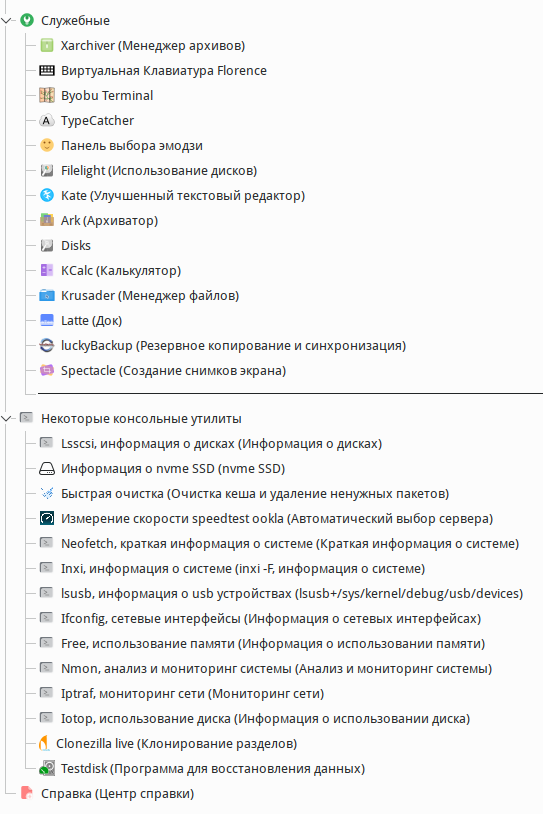Image resolution: width=543 pixels, height=814 pixels.
Task: Run Ifconfig, сетевые интерфейсы
Action: [271, 619]
